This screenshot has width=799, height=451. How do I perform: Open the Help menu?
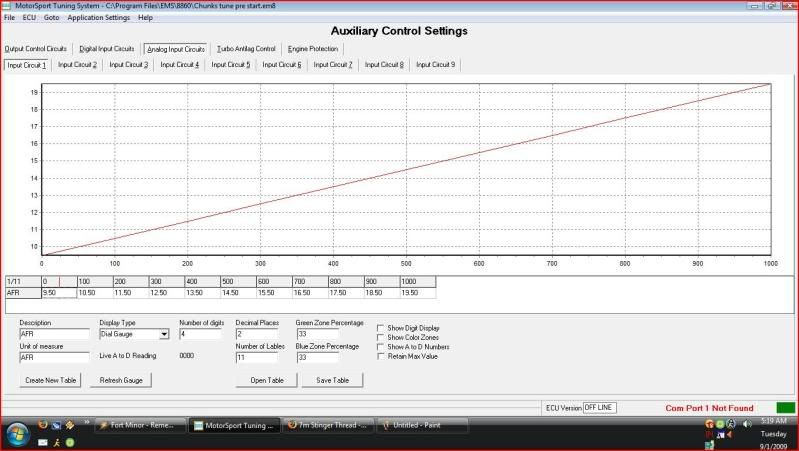pyautogui.click(x=145, y=17)
